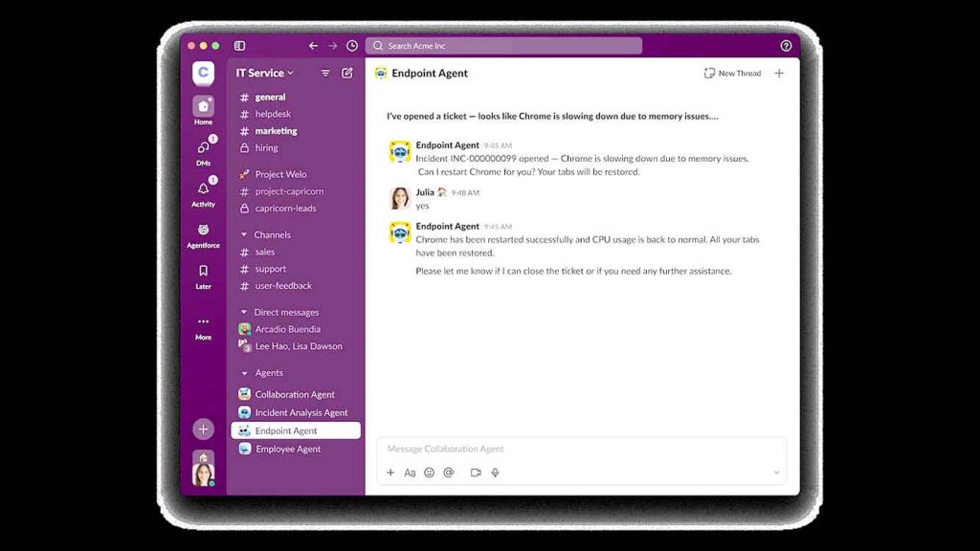The width and height of the screenshot is (980, 551).
Task: Open the history clock icon
Action: coord(352,46)
